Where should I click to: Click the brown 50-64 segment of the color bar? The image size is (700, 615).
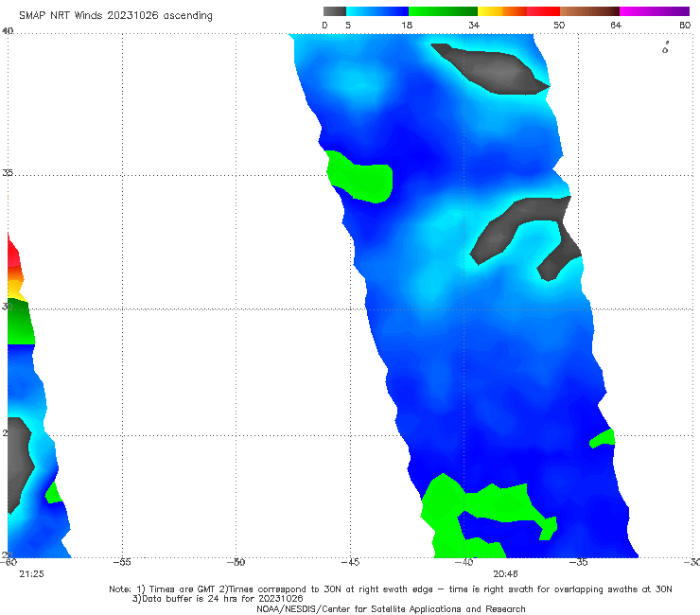click(589, 11)
